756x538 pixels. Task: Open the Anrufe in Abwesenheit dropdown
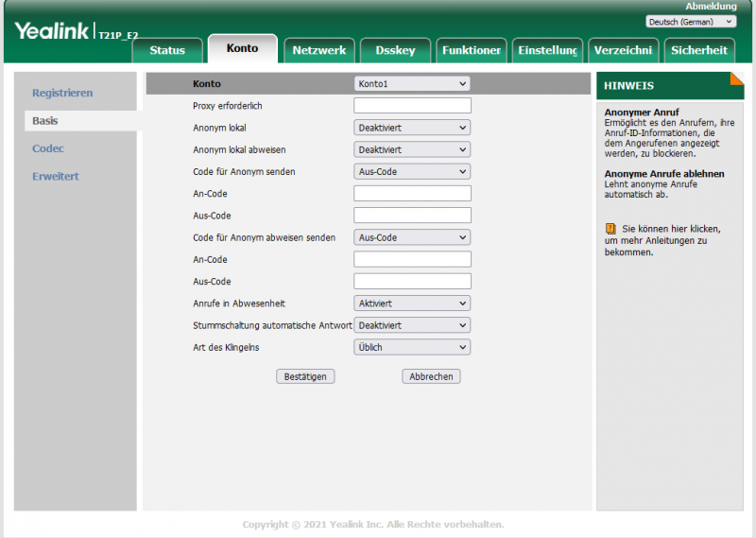(412, 304)
